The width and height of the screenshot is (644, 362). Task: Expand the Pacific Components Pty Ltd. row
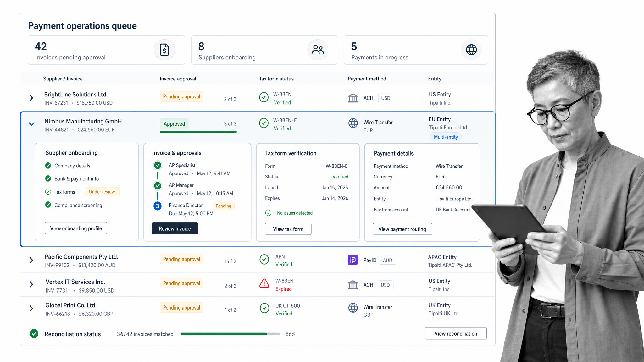coord(31,260)
